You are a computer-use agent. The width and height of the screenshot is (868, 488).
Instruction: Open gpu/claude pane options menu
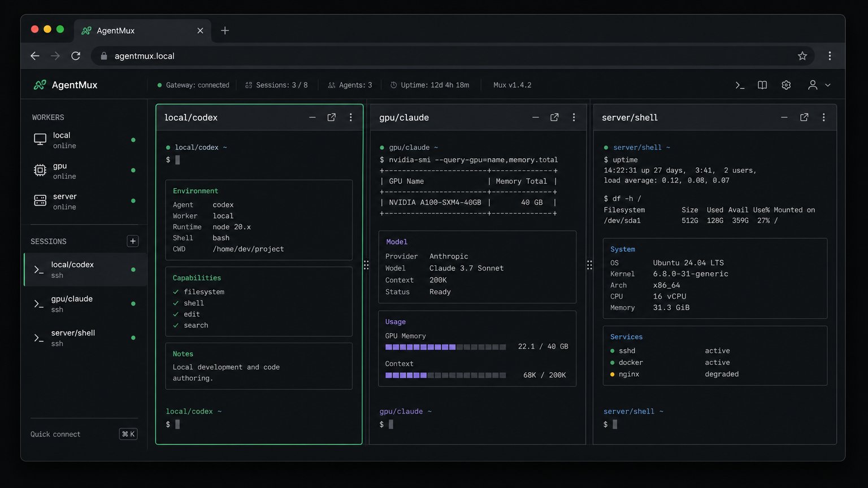574,117
